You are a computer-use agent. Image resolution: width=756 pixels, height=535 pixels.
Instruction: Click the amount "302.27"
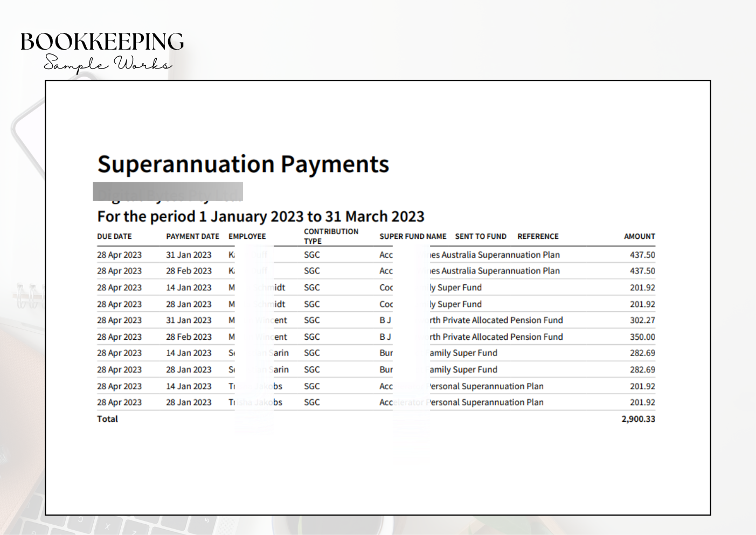[x=643, y=320]
